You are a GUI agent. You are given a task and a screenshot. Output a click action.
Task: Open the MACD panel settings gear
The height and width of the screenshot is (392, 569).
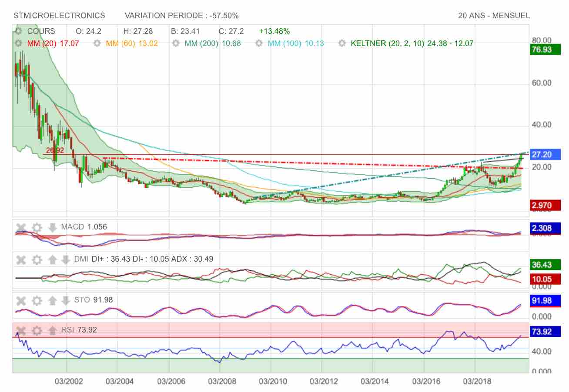click(37, 227)
